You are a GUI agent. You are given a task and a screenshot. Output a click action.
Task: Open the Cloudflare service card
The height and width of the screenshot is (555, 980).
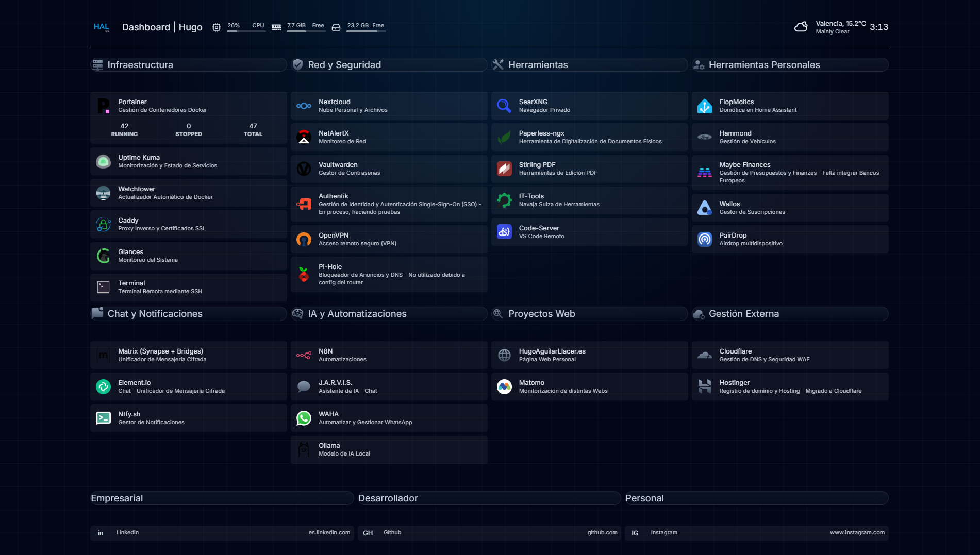[x=790, y=355]
